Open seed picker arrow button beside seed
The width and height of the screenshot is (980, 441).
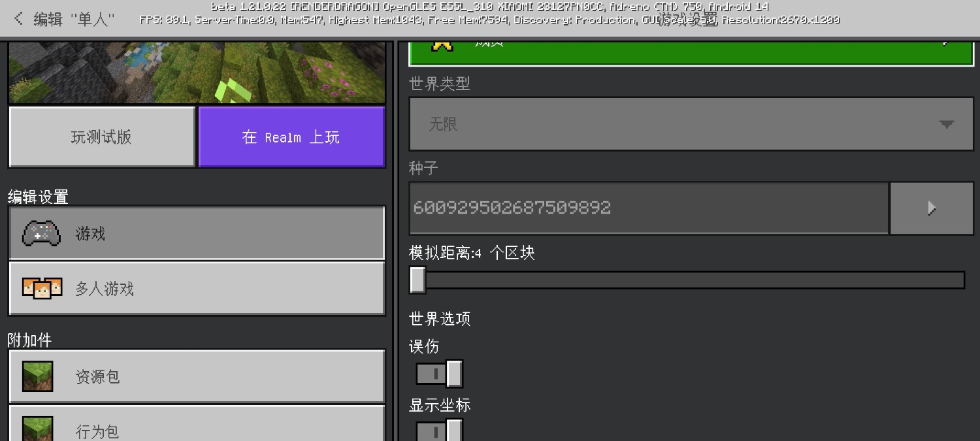932,208
